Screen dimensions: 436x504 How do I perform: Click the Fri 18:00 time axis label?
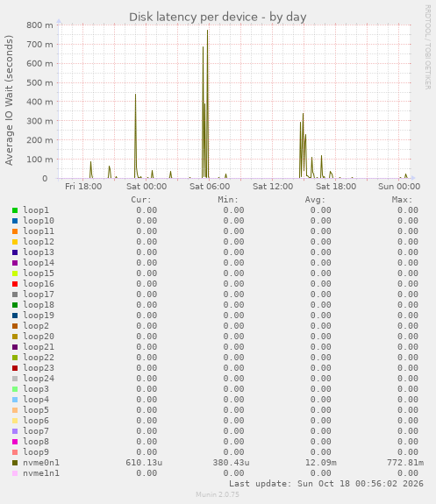(83, 187)
